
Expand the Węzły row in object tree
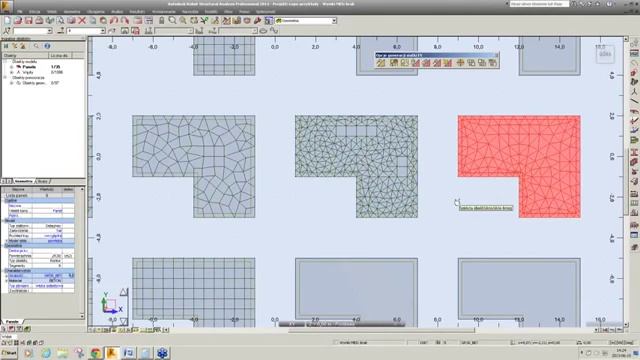(11, 72)
